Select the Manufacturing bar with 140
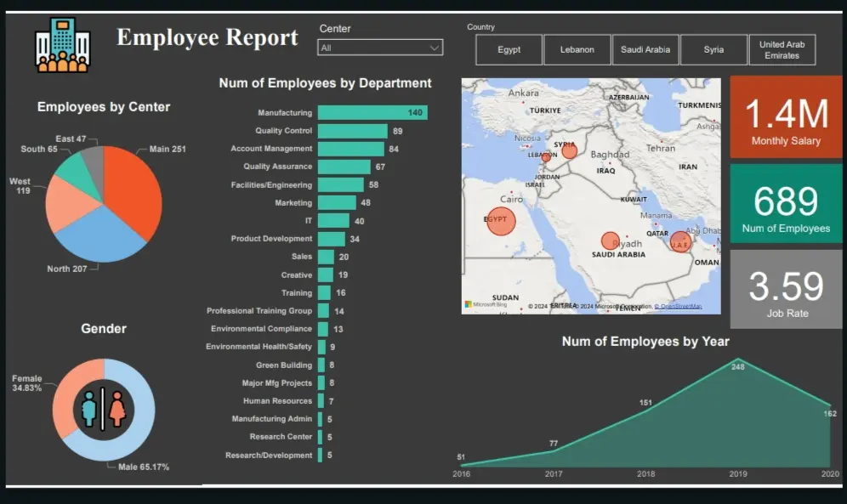Image resolution: width=847 pixels, height=504 pixels. click(372, 112)
